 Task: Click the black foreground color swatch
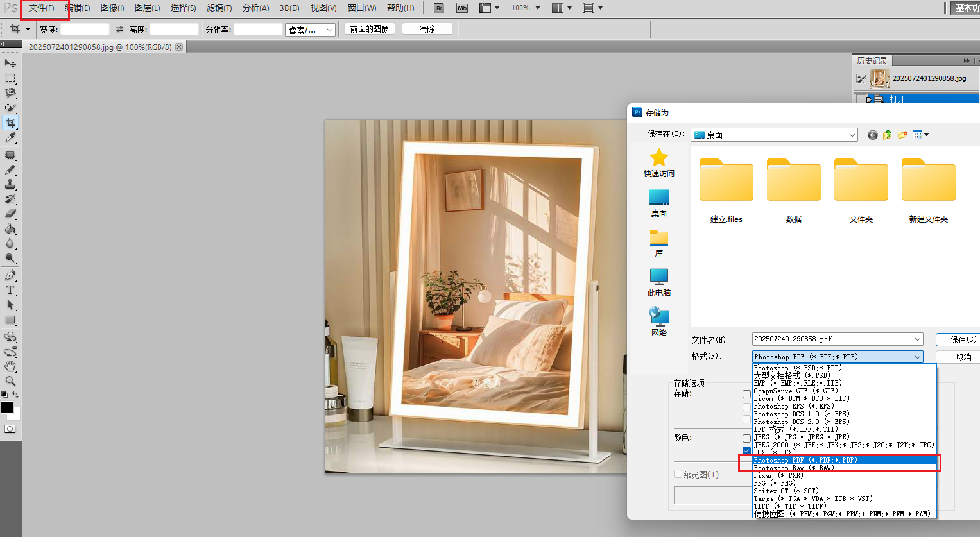(7, 407)
